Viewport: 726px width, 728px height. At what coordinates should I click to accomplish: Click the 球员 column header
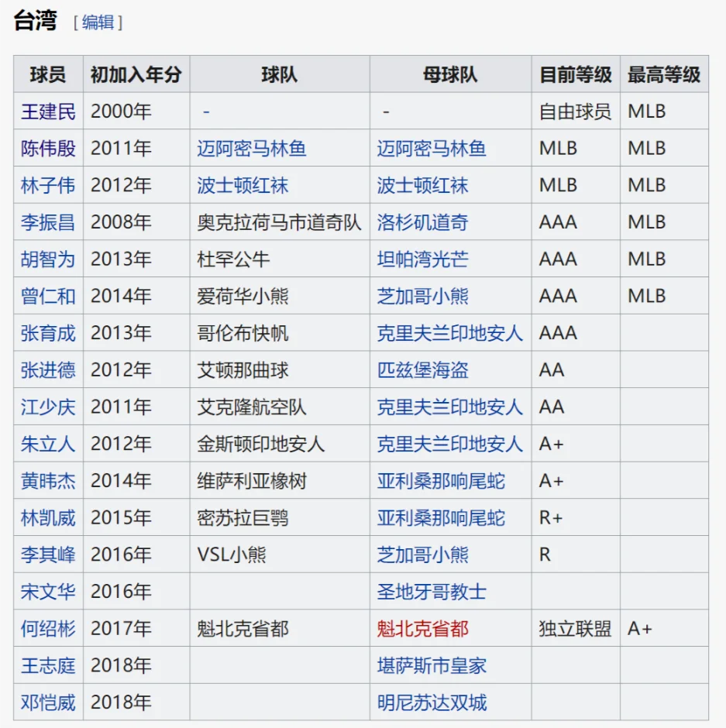click(48, 74)
